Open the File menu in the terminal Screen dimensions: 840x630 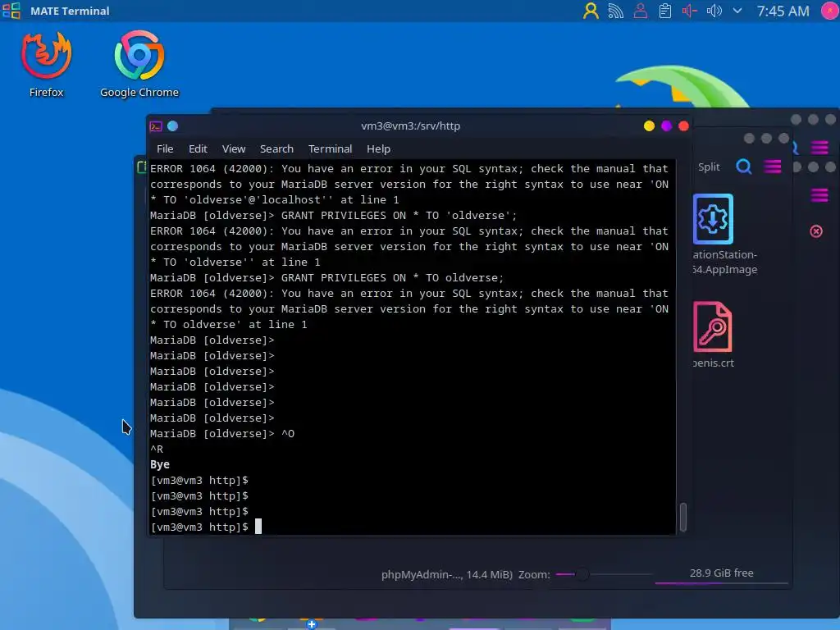click(164, 149)
